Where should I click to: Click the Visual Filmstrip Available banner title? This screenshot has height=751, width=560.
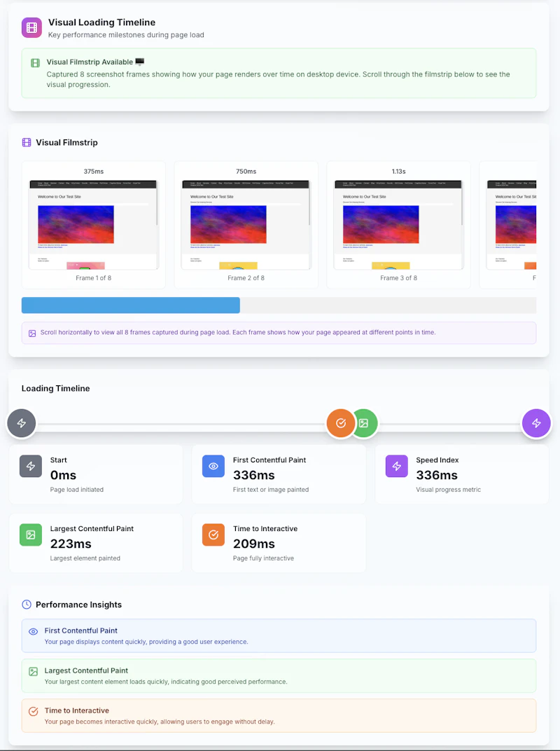coord(90,62)
